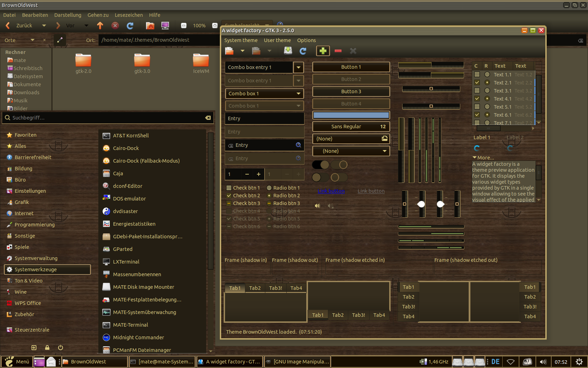Click the open file icon in widget factory toolbar
Screen dimensions: 588x368
229,51
